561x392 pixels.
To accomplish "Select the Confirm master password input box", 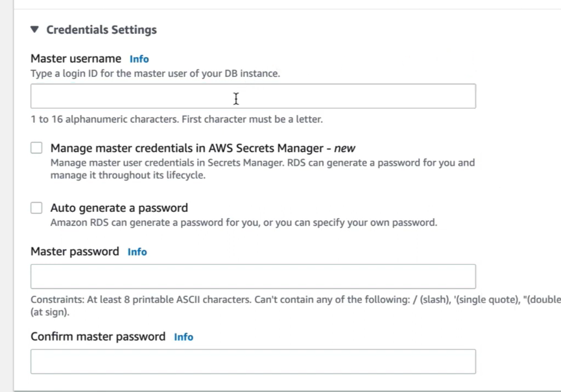I will [x=253, y=361].
